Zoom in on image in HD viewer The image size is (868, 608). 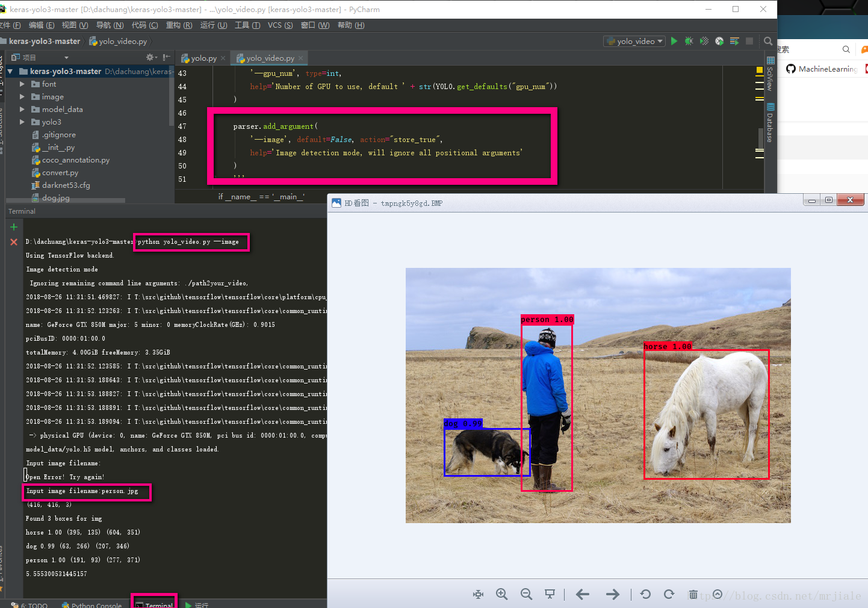coord(501,594)
